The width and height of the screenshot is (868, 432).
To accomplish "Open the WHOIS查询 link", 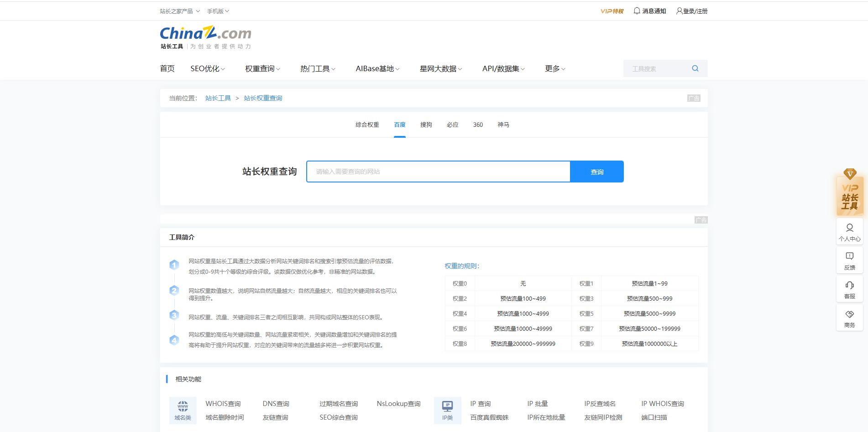I will point(224,403).
